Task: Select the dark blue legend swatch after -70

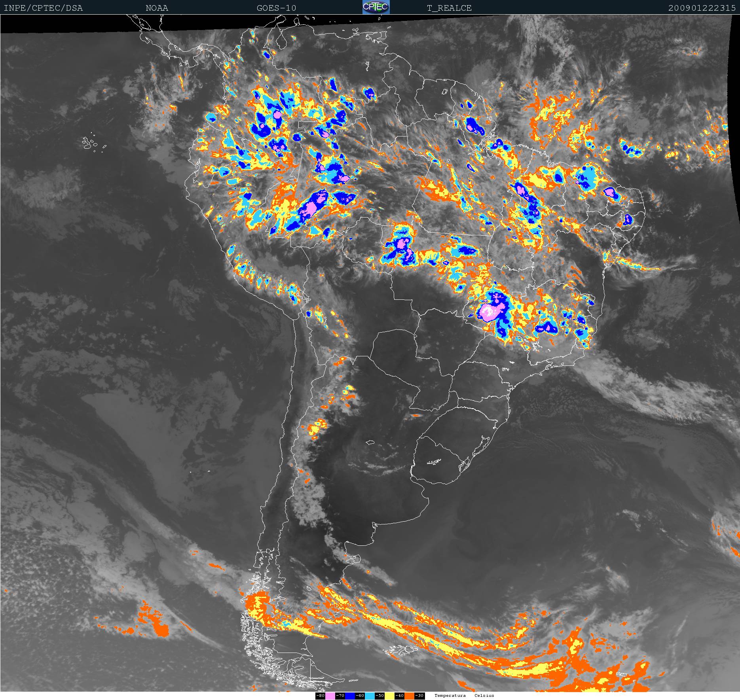Action: click(350, 696)
